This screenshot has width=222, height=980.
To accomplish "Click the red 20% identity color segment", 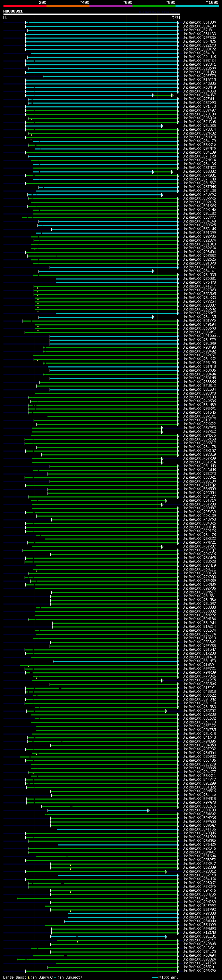I will tap(25, 6).
